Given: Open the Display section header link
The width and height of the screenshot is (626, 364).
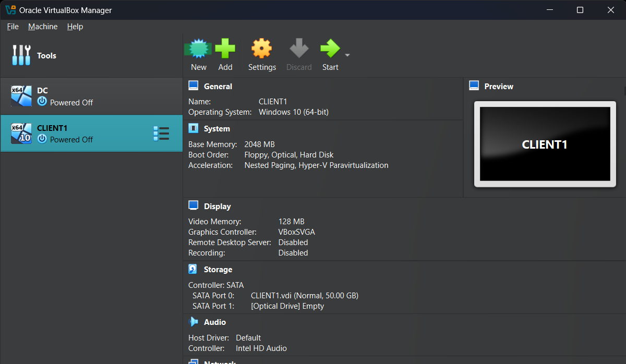Looking at the screenshot, I should (218, 207).
